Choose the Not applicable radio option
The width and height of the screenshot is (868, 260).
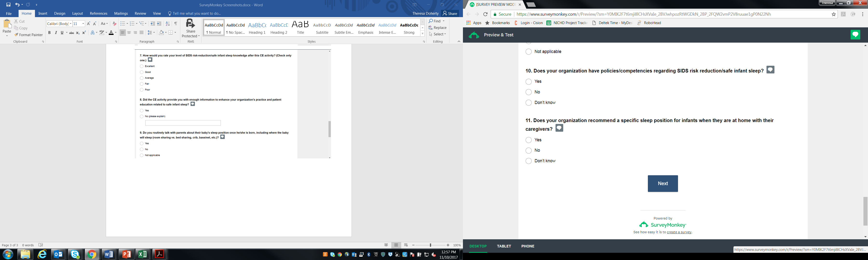[x=529, y=52]
